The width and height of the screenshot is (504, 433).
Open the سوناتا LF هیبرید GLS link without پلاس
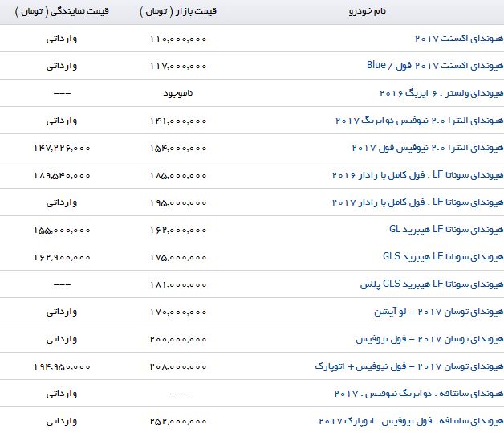pos(443,257)
